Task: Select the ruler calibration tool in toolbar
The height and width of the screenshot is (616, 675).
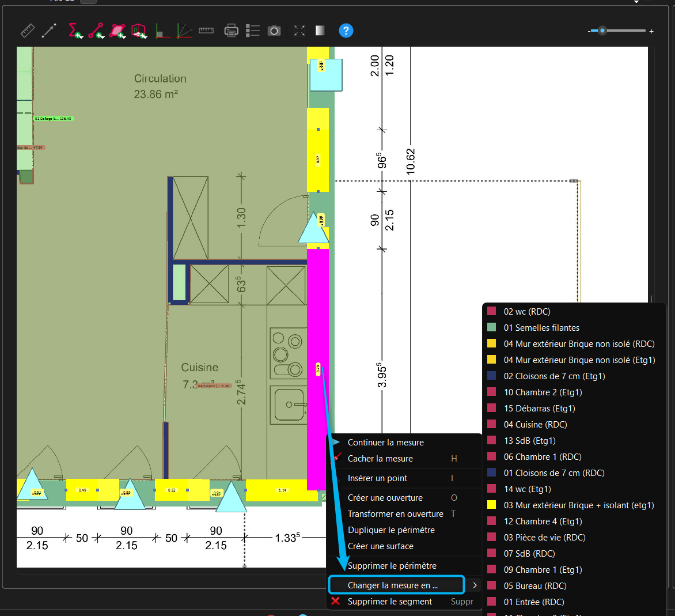Action: click(27, 31)
